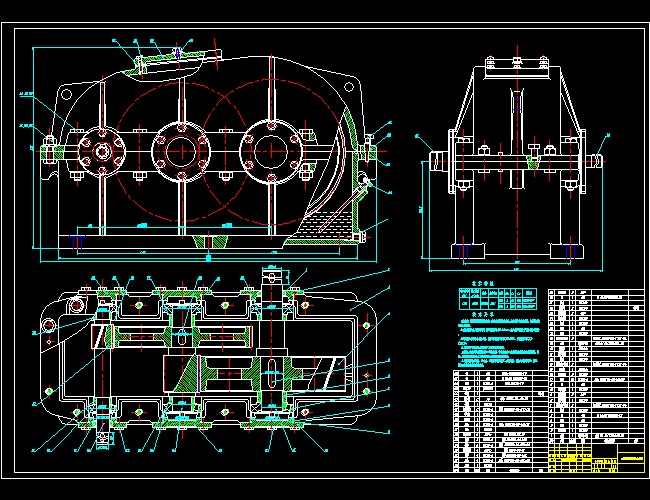Image resolution: width=650 pixels, height=500 pixels.
Task: Select the left small bearing cap in front view
Action: [x=102, y=152]
